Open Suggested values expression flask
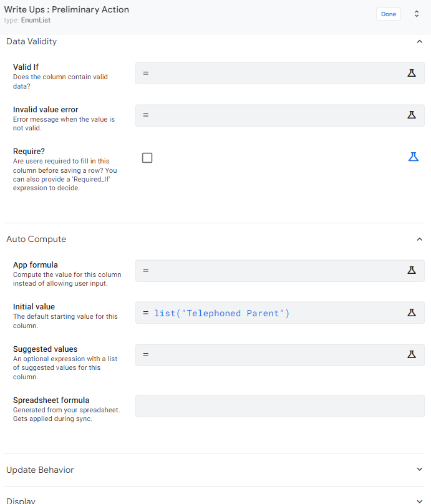Screen dimensions: 431x504 [x=412, y=354]
